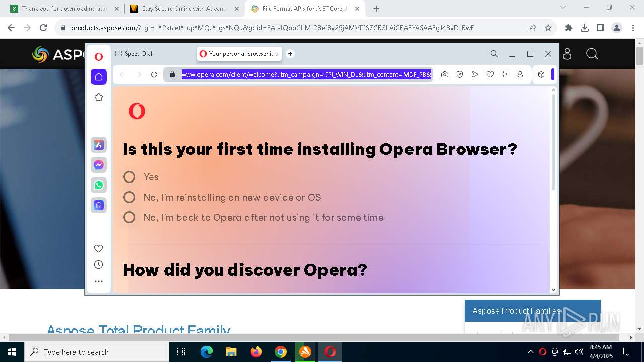Take a snapshot with camera icon

445,74
